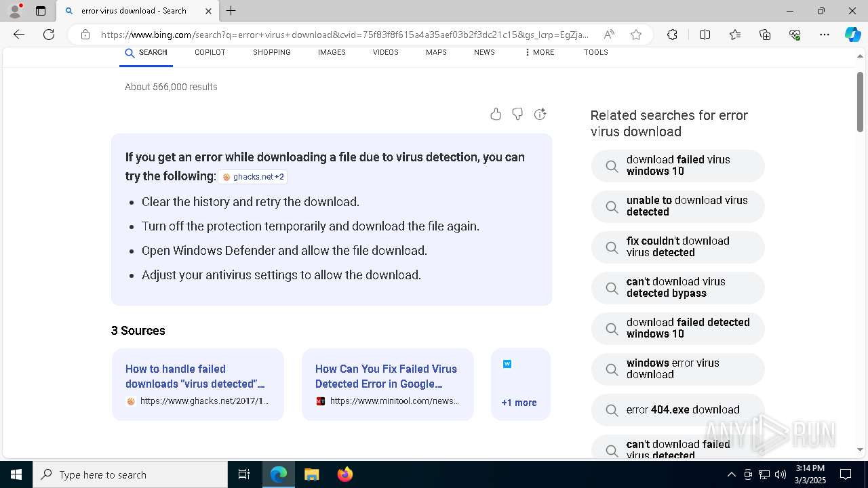Viewport: 868px width, 488px height.
Task: Search 'fix couldn't download virus detected'
Action: pyautogui.click(x=678, y=247)
